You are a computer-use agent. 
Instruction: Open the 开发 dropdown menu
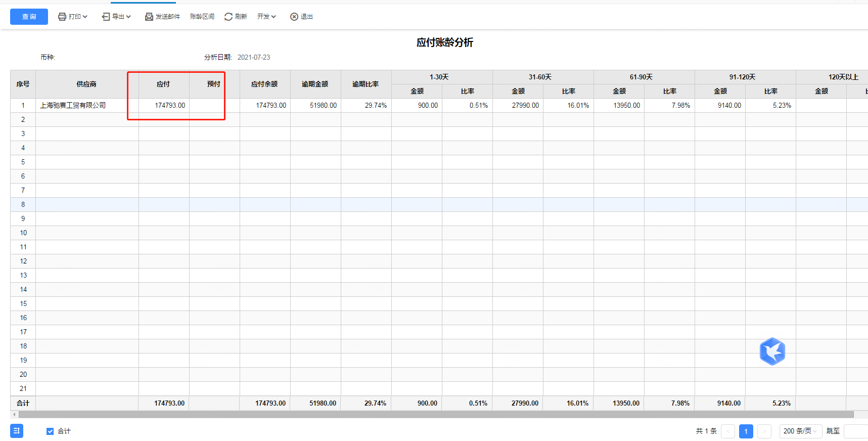[266, 17]
